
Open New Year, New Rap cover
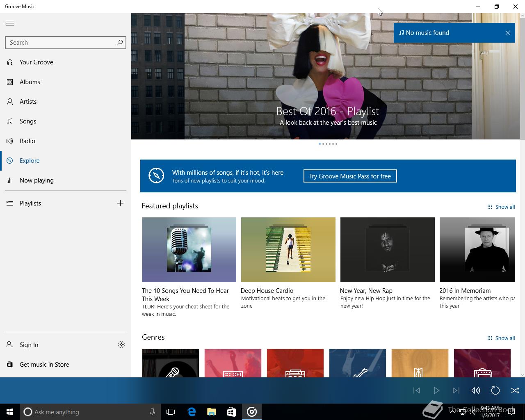click(388, 250)
